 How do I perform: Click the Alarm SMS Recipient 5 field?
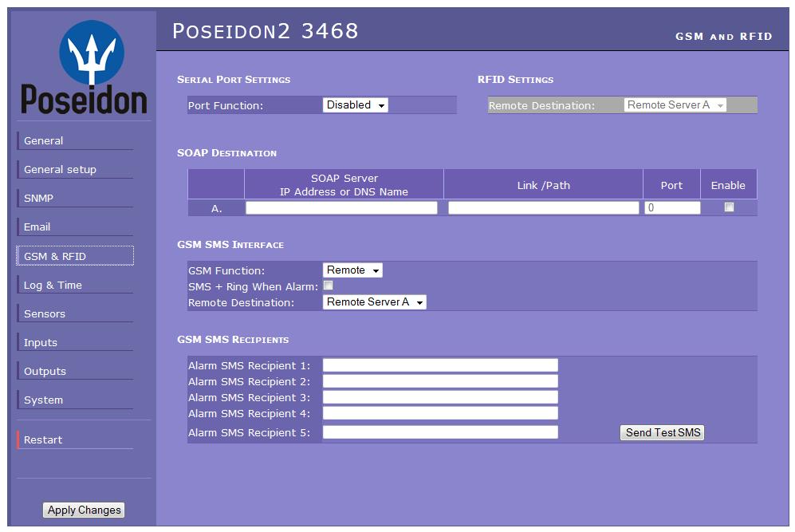click(440, 432)
